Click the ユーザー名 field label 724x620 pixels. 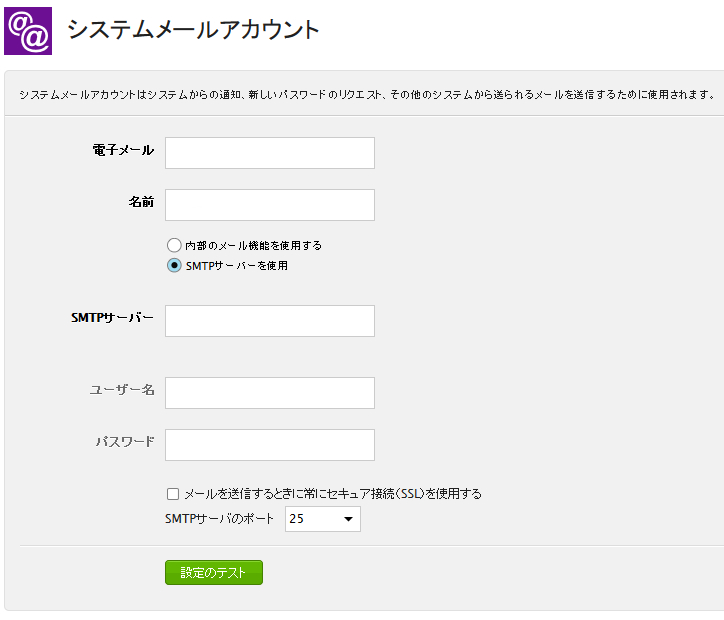click(x=122, y=390)
